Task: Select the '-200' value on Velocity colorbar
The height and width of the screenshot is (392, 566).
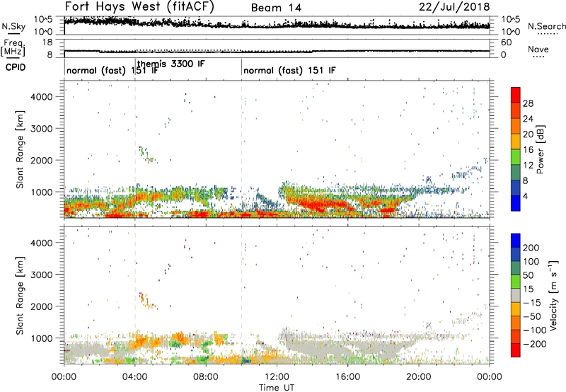Action: pyautogui.click(x=534, y=344)
